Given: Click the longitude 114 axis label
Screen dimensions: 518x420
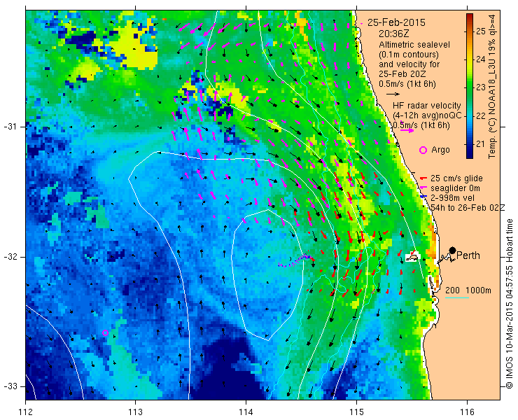Looking at the screenshot, I should (246, 412).
